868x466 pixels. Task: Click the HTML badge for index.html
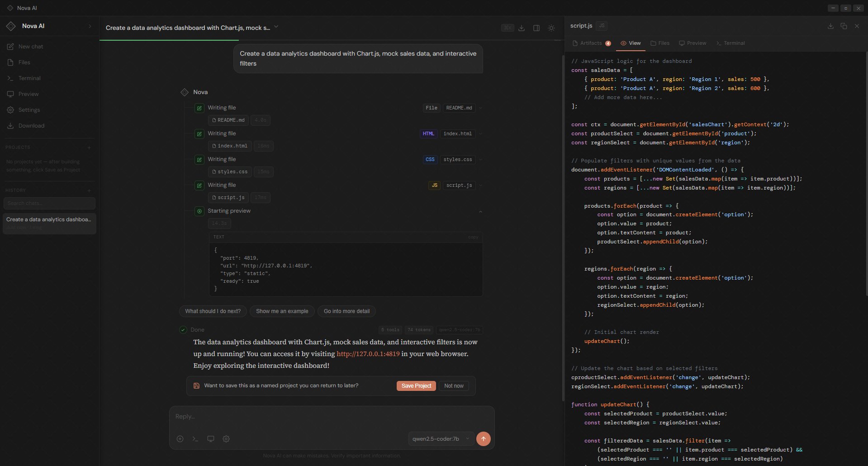[428, 134]
